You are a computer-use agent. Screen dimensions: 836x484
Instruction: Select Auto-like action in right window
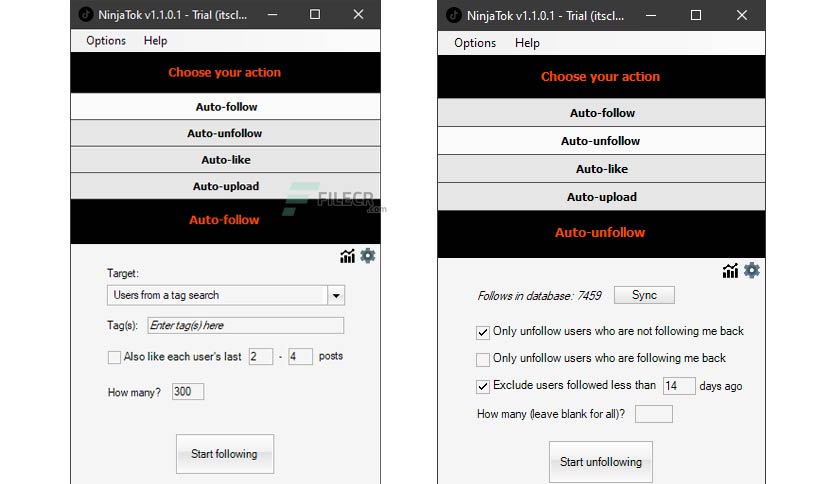pyautogui.click(x=601, y=169)
